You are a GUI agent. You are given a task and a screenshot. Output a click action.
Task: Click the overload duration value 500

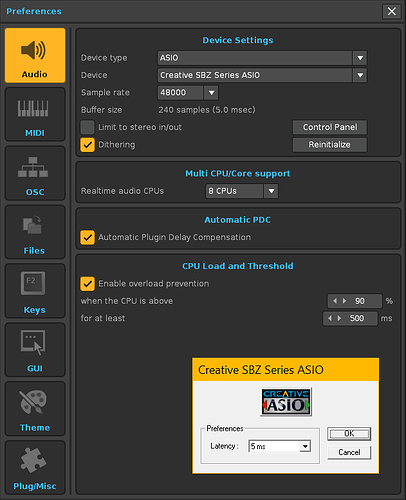(357, 318)
